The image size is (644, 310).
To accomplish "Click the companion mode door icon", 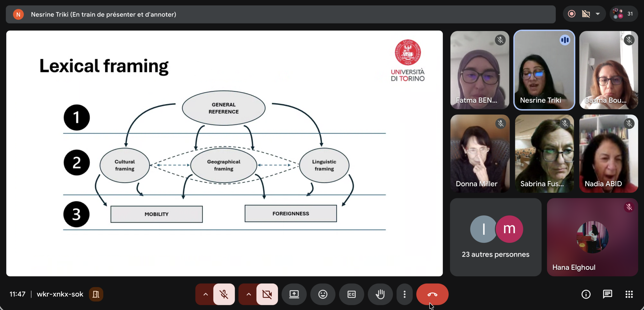I will 96,294.
